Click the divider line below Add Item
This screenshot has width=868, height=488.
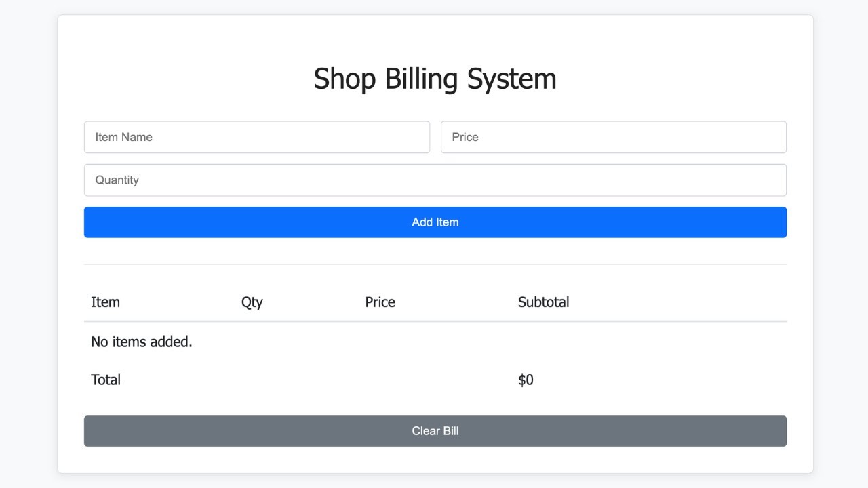(x=435, y=264)
